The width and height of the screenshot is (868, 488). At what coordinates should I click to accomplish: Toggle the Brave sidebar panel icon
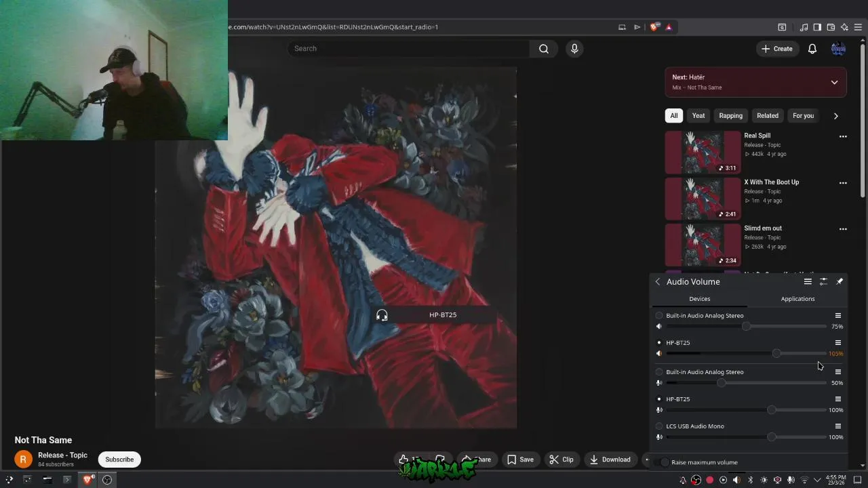pos(817,27)
